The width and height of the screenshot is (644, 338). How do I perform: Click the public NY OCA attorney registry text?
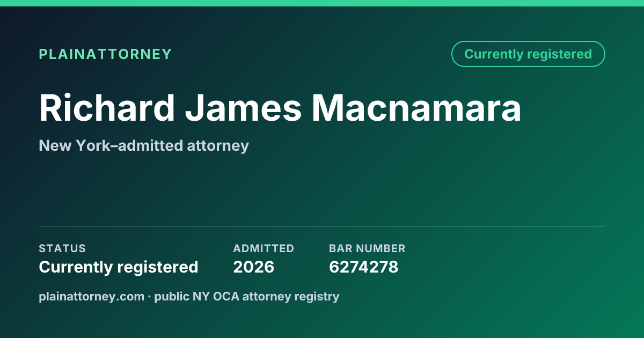[247, 297]
